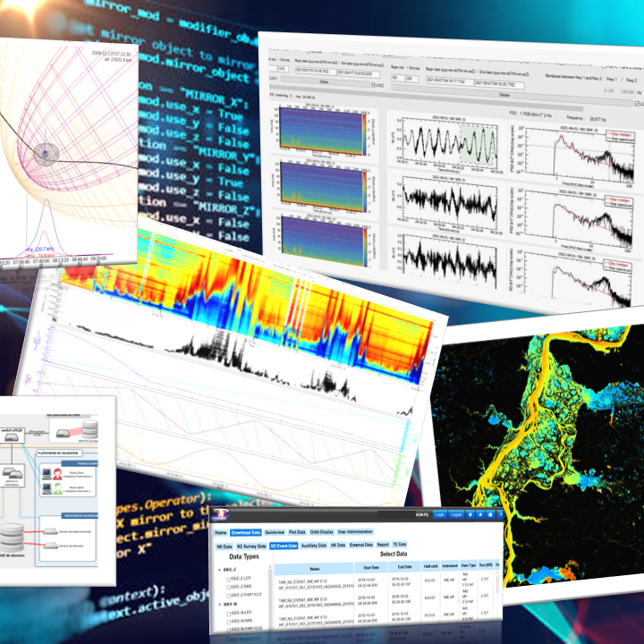Click the Taranis logo in the portal header
The height and width of the screenshot is (644, 644).
220,515
